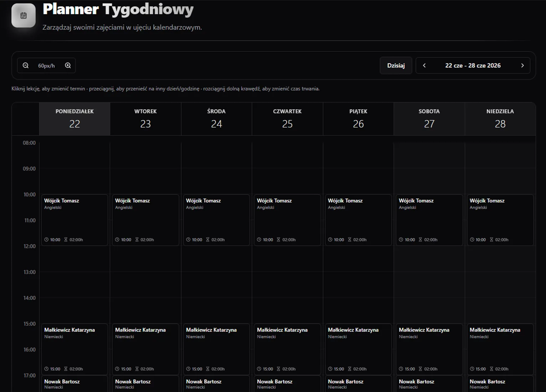Click the planner calendar icon in header
546x392 pixels.
point(24,15)
